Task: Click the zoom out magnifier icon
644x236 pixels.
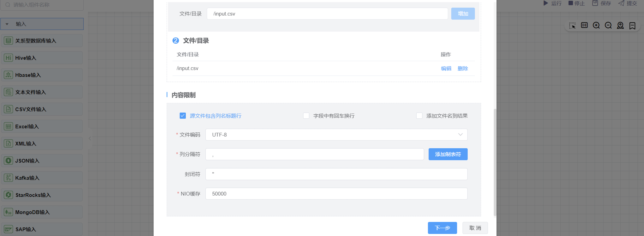Action: coord(608,25)
